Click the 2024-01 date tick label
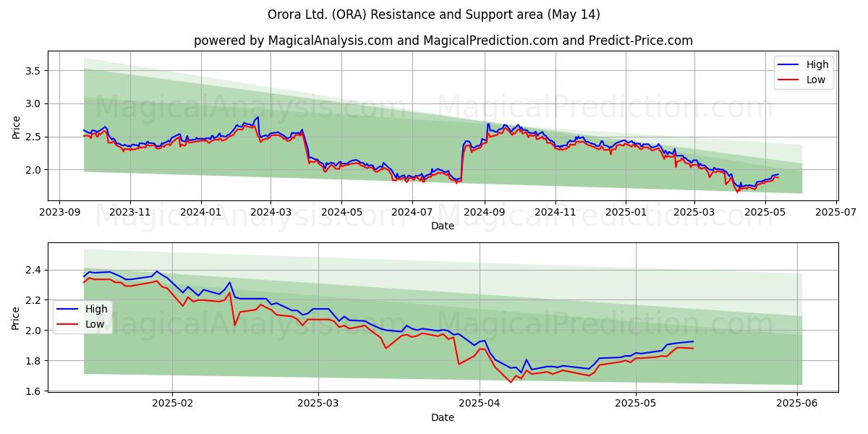 tap(200, 213)
